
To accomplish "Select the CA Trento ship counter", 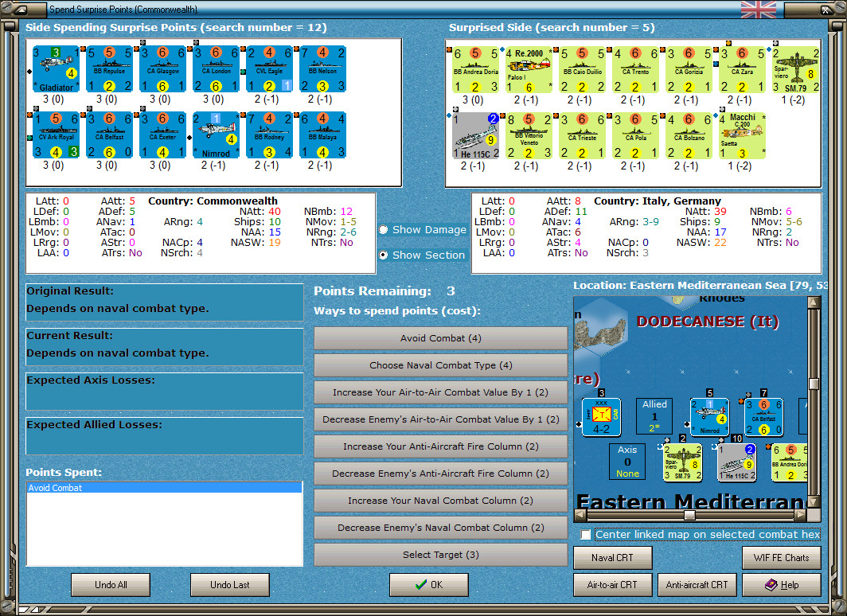I will click(636, 70).
